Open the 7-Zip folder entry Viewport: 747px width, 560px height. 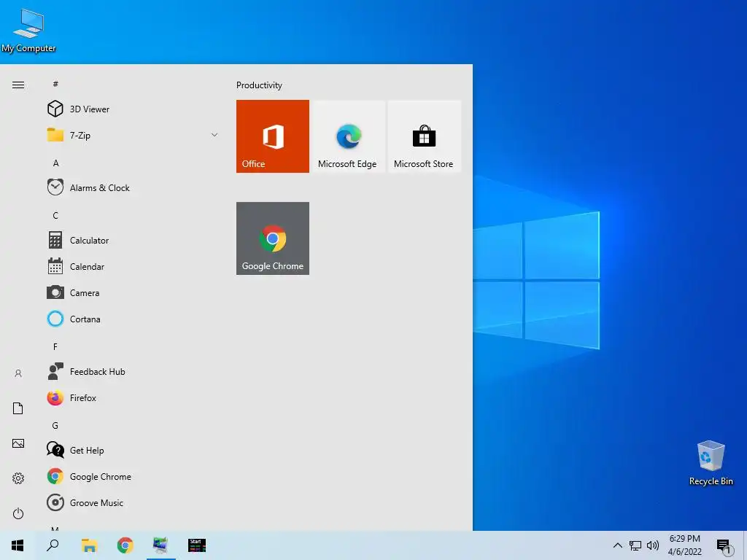coord(133,135)
